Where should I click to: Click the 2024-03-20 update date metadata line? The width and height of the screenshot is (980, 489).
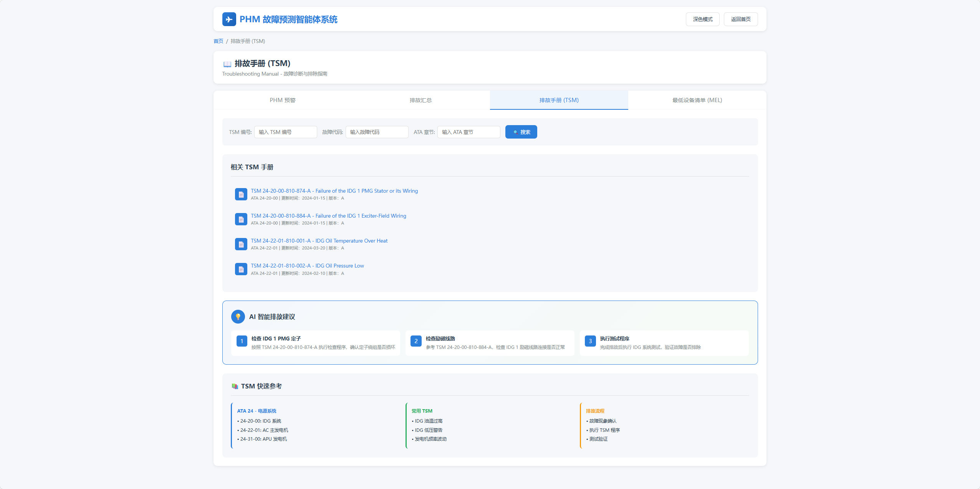coord(298,248)
